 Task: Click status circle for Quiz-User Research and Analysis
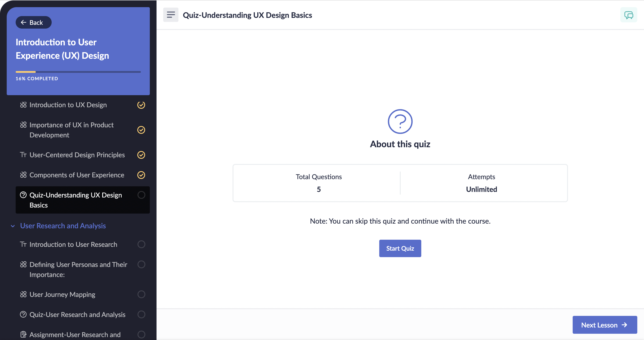click(141, 314)
